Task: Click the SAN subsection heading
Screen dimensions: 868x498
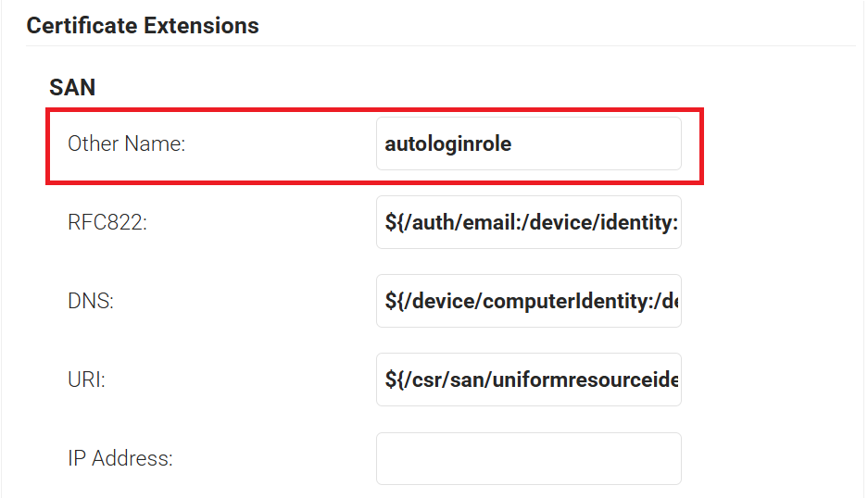Action: click(72, 88)
